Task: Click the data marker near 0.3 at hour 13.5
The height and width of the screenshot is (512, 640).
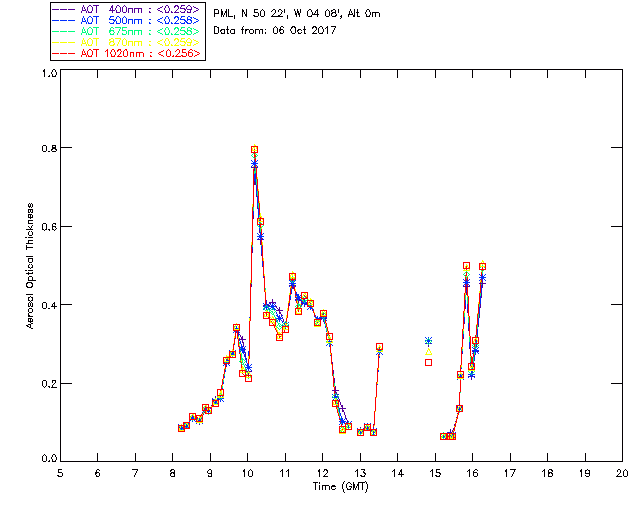Action: [379, 347]
